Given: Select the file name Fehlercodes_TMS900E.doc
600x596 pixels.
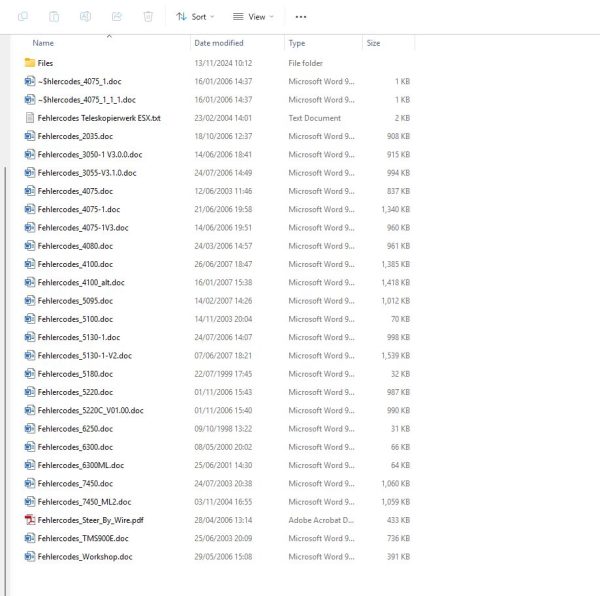Looking at the screenshot, I should (83, 538).
